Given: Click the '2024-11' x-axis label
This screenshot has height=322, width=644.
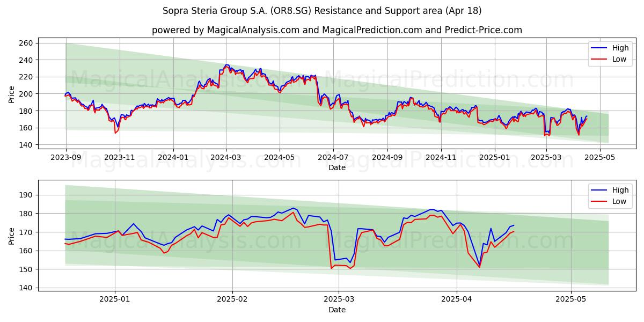Looking at the screenshot, I should click(x=441, y=158).
